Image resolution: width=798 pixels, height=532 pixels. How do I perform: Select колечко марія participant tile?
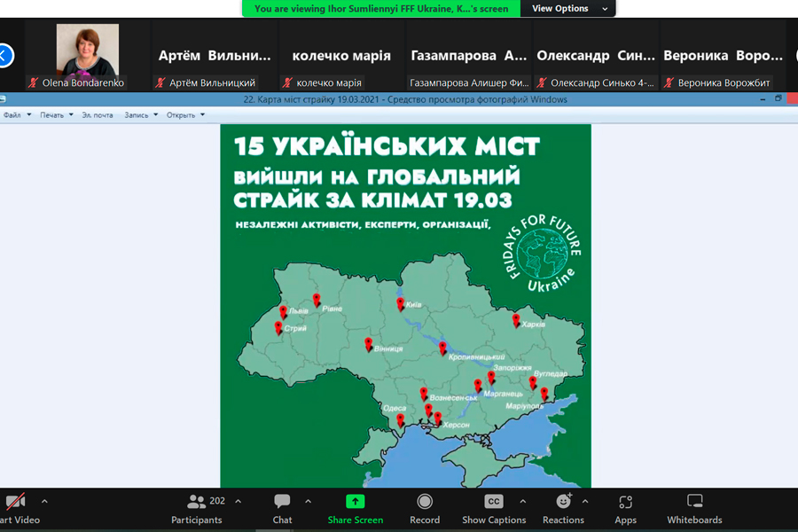341,56
